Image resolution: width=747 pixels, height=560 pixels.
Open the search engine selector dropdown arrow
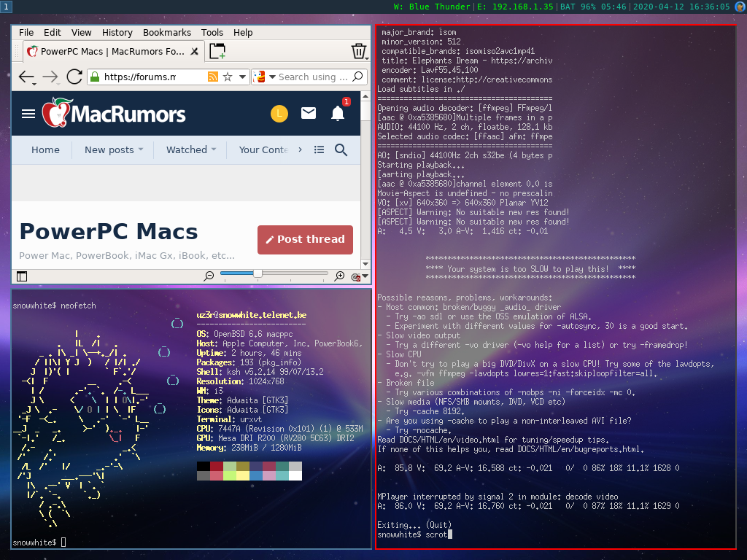[x=273, y=77]
